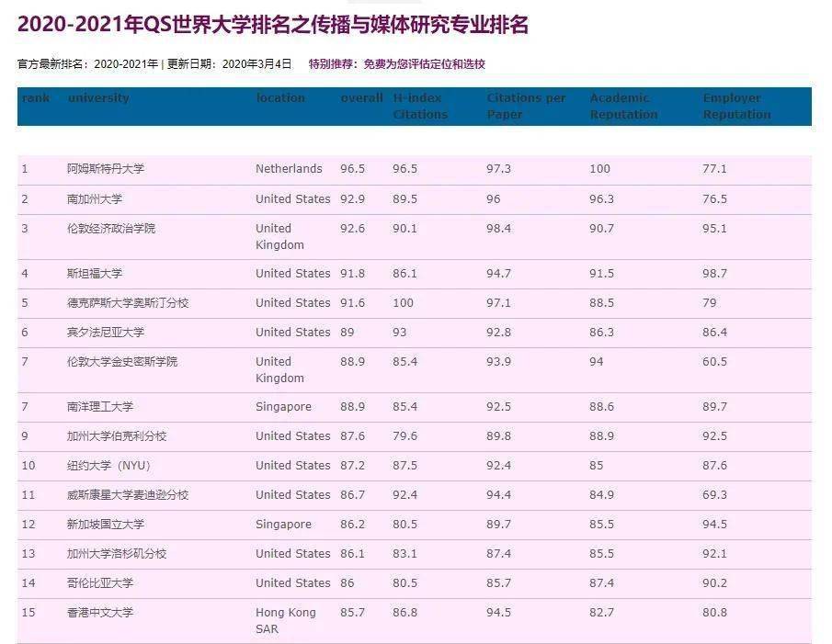Screen dimensions: 832x644
Task: Click Academic Reputation 82.7 for 香港中文大学
Action: click(602, 612)
